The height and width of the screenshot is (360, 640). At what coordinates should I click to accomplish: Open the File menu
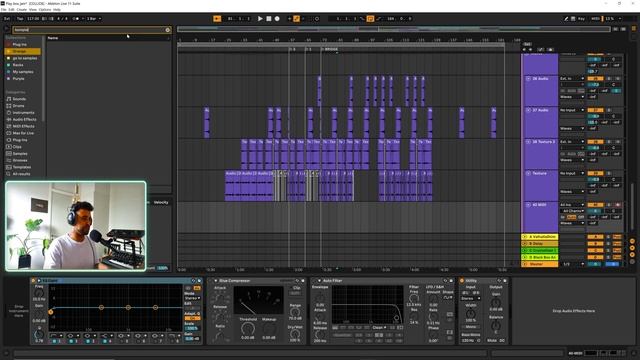[4, 9]
